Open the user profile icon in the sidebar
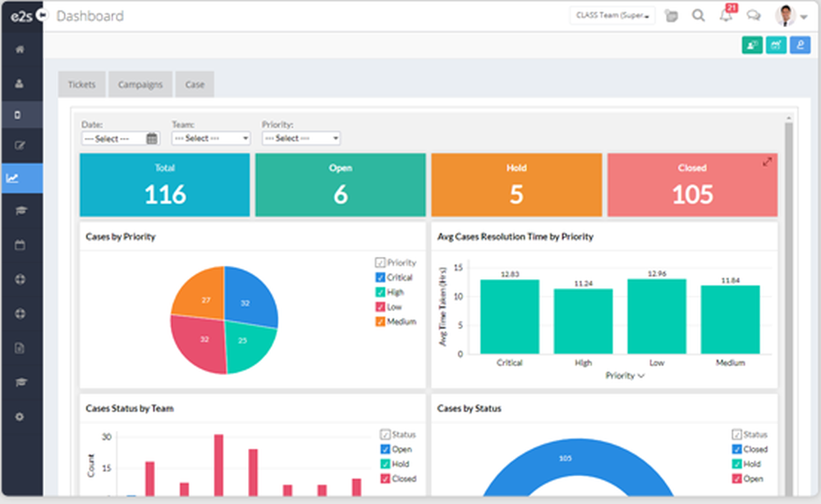This screenshot has height=504, width=821. pyautogui.click(x=20, y=83)
